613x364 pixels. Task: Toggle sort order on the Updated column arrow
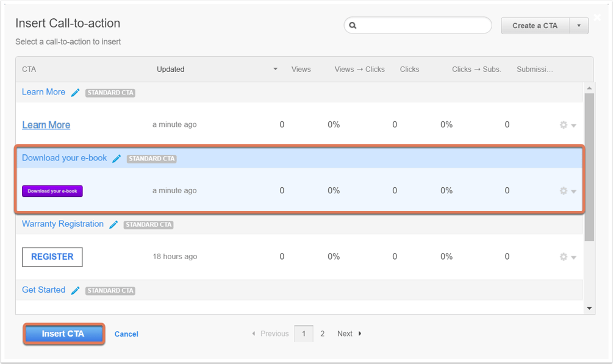point(275,70)
